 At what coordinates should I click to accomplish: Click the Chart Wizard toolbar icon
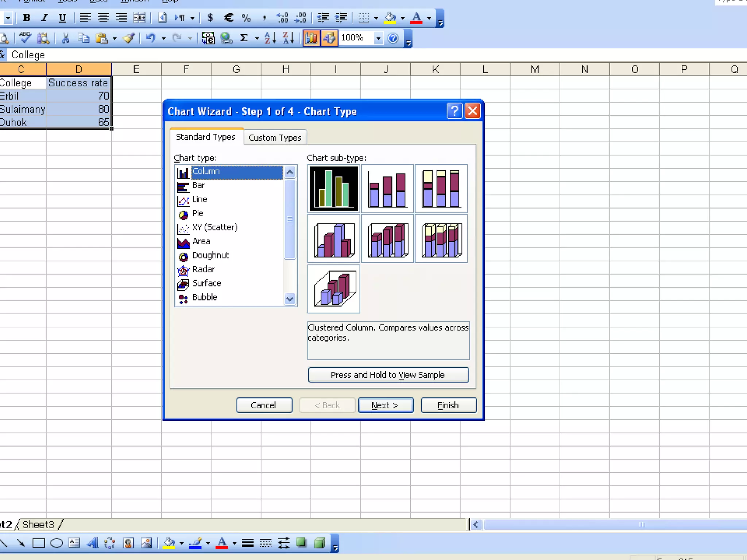tap(311, 38)
